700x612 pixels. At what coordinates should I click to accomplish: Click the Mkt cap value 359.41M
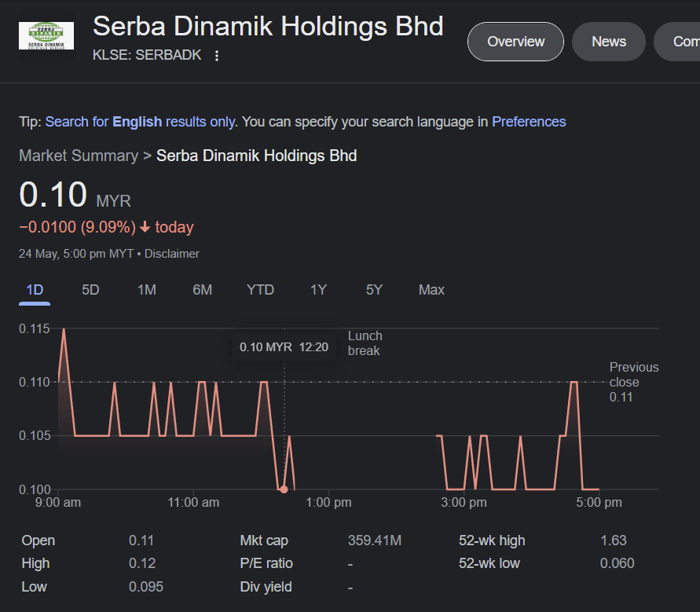pos(375,541)
